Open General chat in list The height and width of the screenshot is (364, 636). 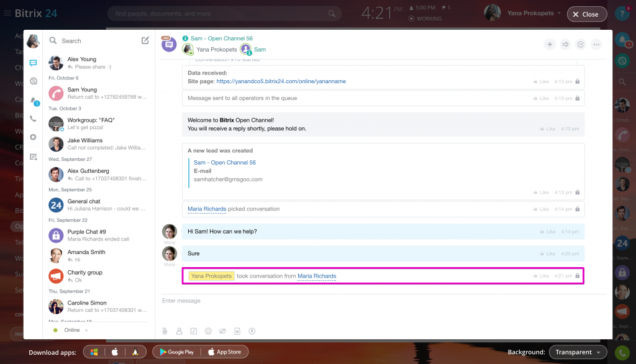[x=98, y=204]
